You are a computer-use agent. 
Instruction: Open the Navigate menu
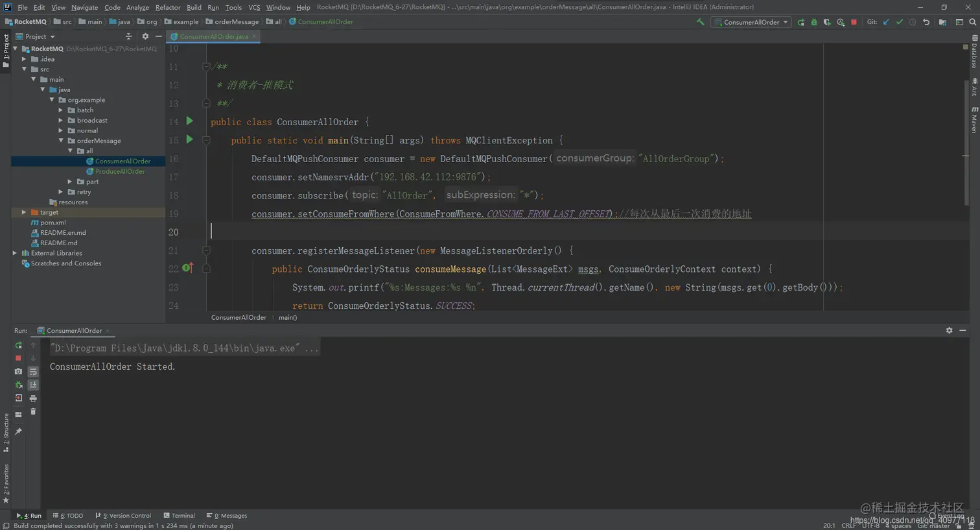click(84, 7)
